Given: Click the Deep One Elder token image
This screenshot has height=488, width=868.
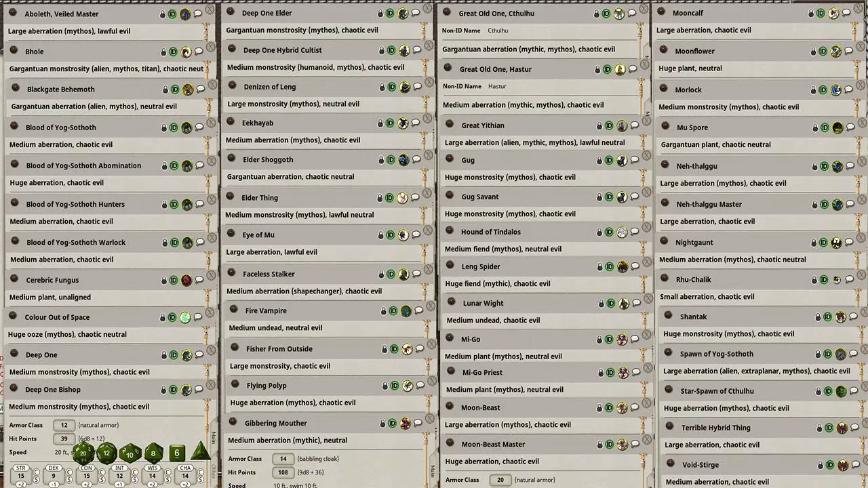Looking at the screenshot, I should click(403, 14).
